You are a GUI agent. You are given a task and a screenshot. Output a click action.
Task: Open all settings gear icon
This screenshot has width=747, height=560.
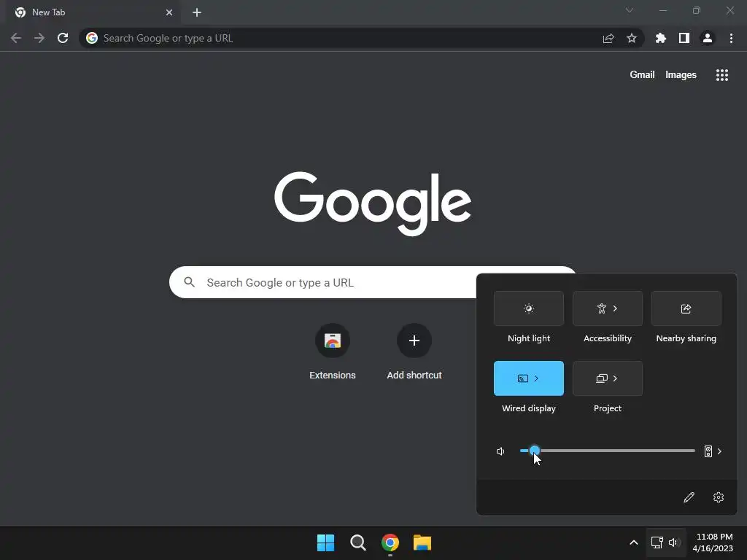[x=719, y=497]
